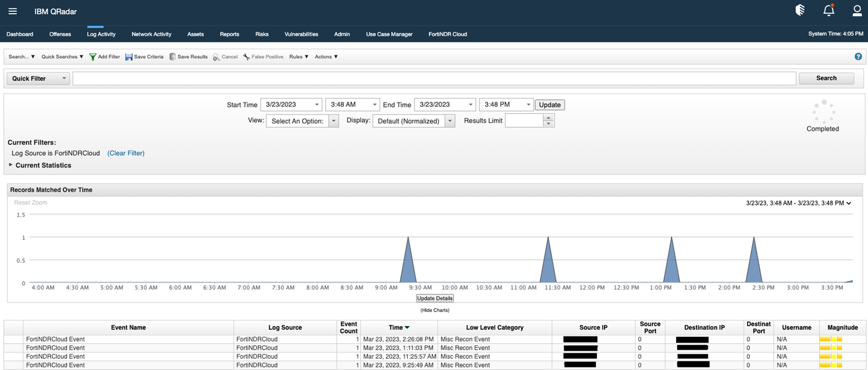The width and height of the screenshot is (868, 370).
Task: Click the shield security icon in header
Action: [x=800, y=10]
